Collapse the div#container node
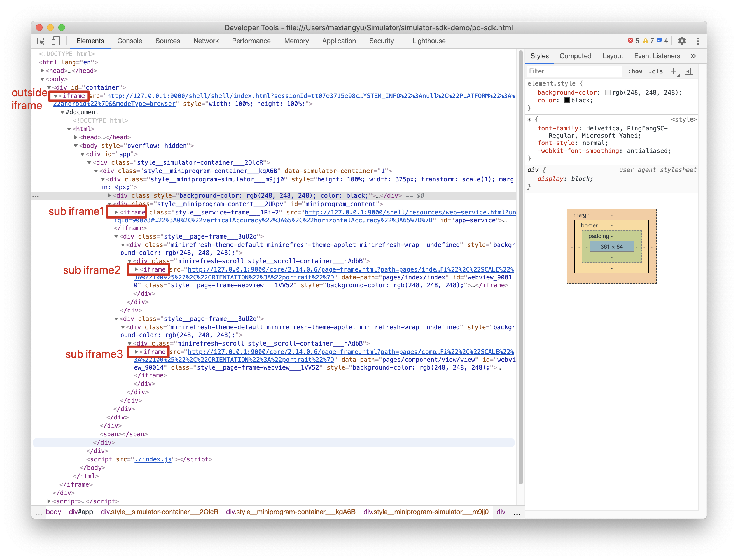This screenshot has height=560, width=738. (x=49, y=87)
